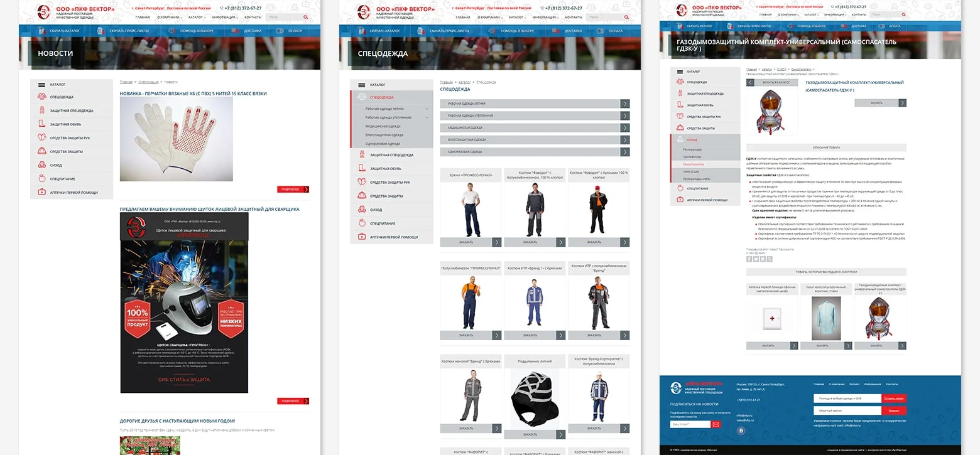Click Скачать прайс-листы icon on News page toolbar

(x=101, y=31)
